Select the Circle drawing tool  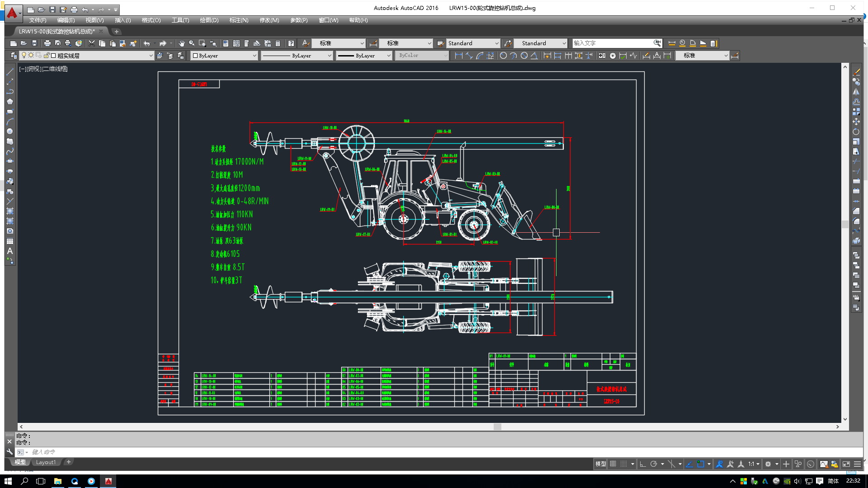10,131
